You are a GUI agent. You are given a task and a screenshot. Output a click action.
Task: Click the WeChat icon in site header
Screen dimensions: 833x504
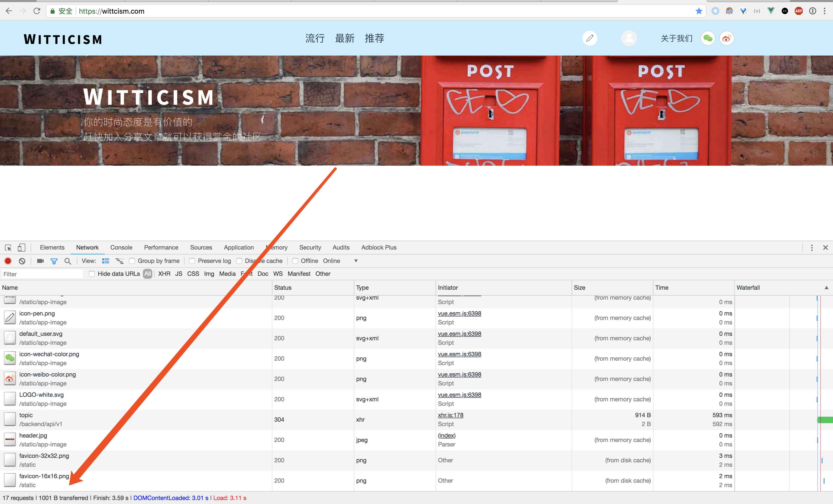[707, 38]
